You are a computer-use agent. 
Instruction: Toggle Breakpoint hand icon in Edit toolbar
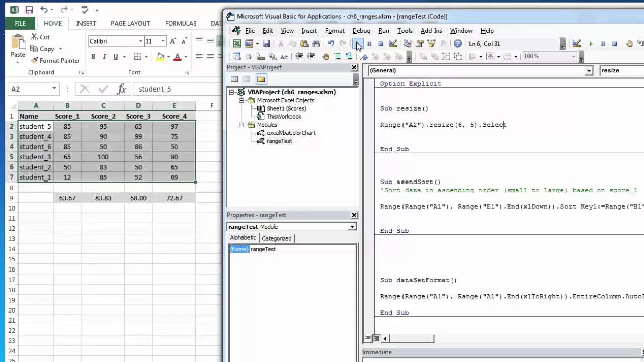325,56
